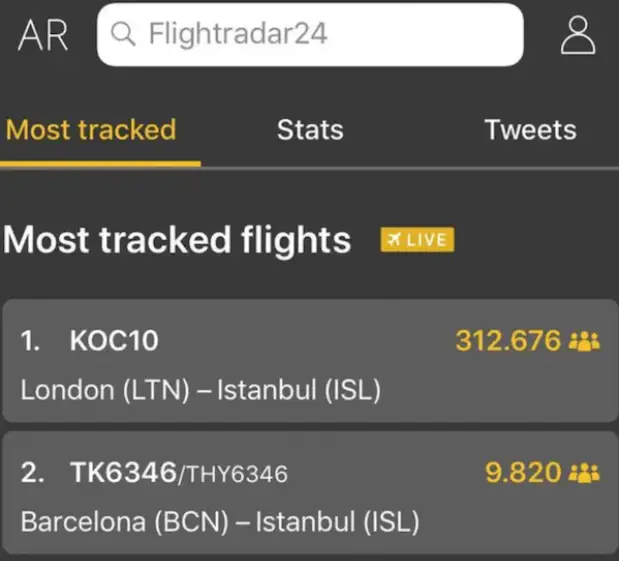
Task: Click the yellow LIVE badge
Action: click(417, 240)
